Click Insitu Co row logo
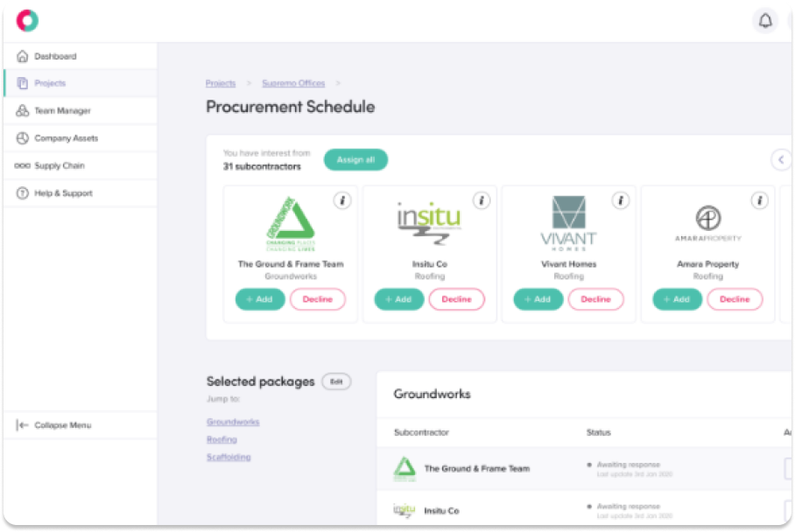The height and width of the screenshot is (532, 795). click(405, 510)
